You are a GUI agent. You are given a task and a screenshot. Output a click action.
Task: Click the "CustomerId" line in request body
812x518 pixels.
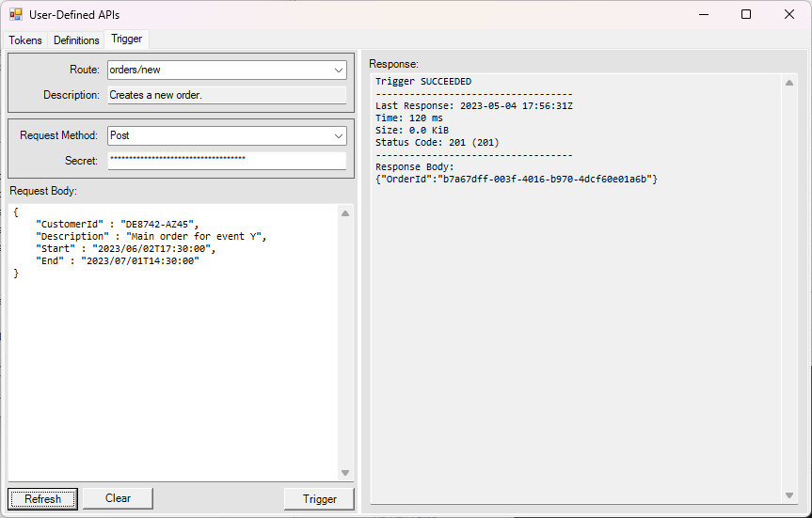point(117,224)
